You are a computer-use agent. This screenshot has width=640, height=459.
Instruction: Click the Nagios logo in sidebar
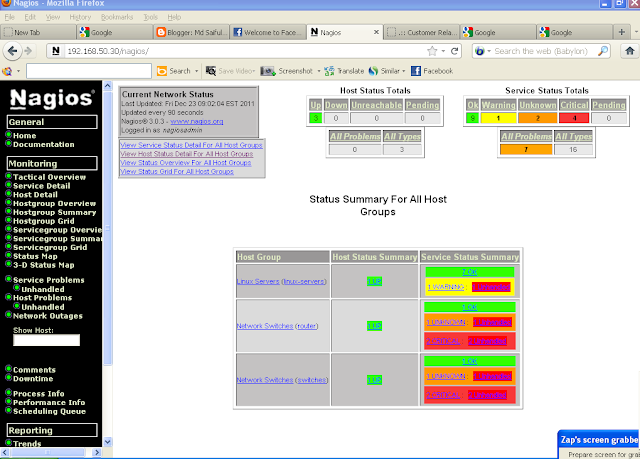point(52,98)
